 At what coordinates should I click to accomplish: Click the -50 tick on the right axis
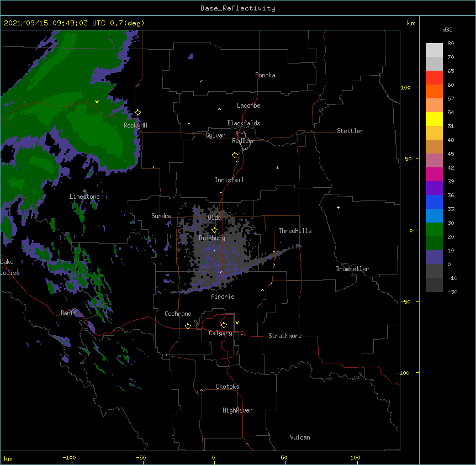(x=405, y=302)
